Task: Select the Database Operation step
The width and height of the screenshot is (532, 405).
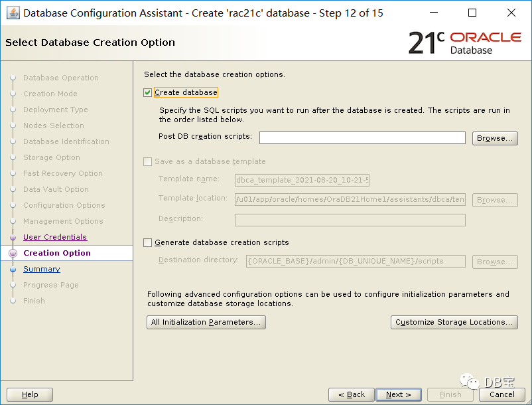Action: (61, 78)
